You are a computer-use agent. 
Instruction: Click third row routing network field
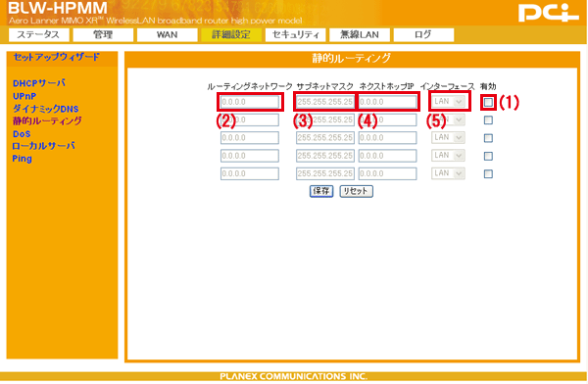(x=250, y=138)
